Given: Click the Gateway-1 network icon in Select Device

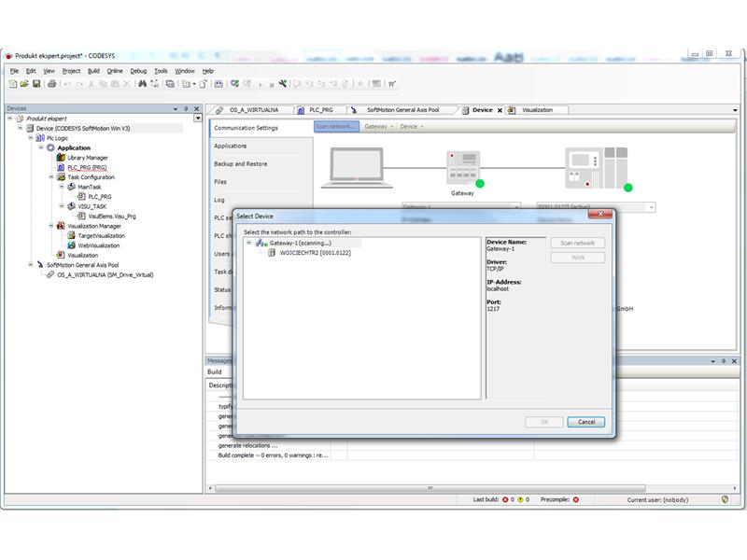Looking at the screenshot, I should (x=261, y=244).
